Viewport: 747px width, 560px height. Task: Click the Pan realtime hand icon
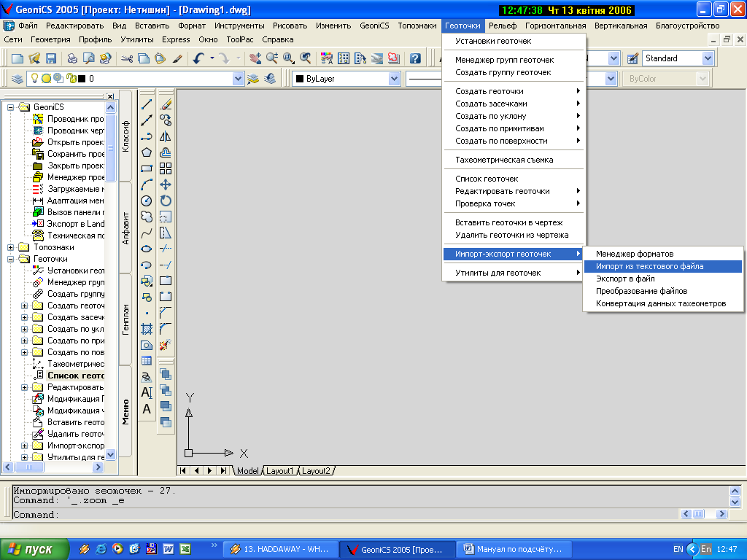click(255, 58)
